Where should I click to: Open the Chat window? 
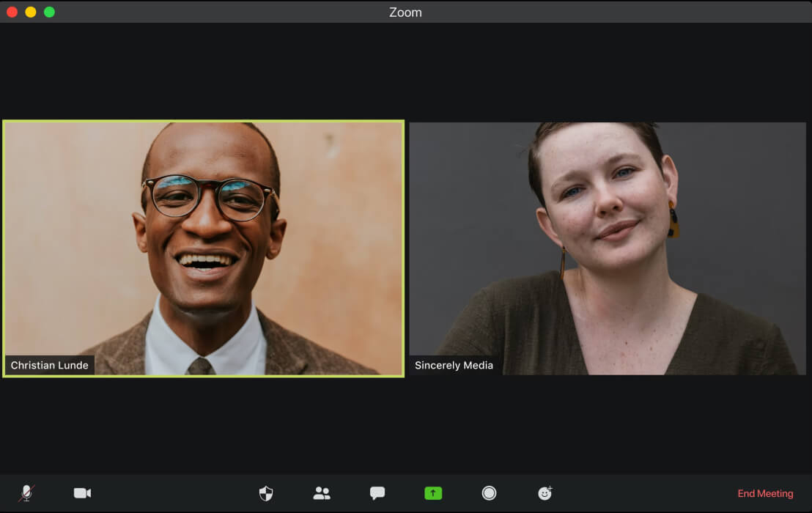(377, 493)
